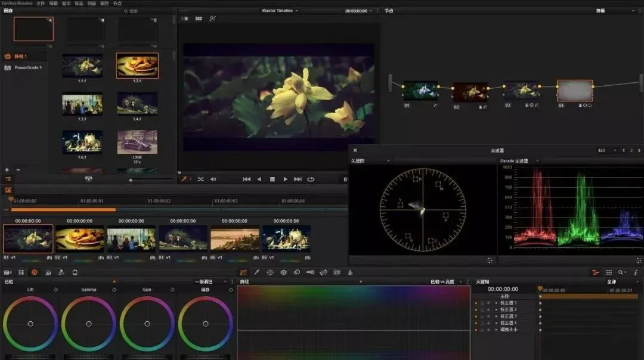Select the gallery still labeled 1.4.1
Viewport: 644px width, 360px height.
[x=137, y=104]
